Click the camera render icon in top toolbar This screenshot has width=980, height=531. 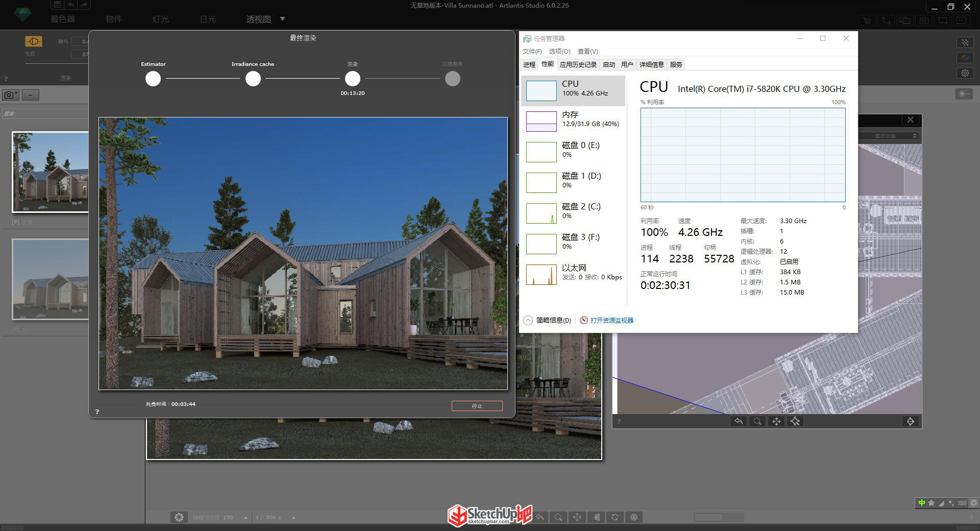click(x=924, y=20)
